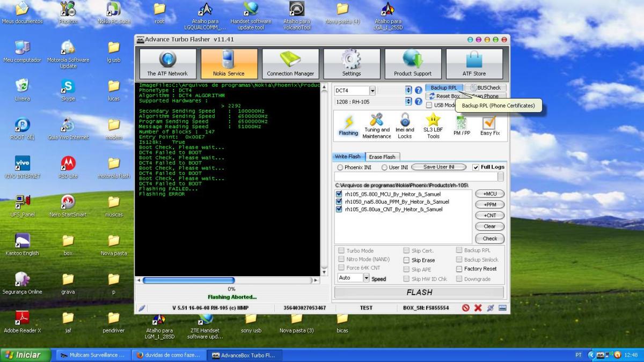644x362 pixels.
Task: Switch to duvidas de como faze taskbar item
Action: click(168, 355)
